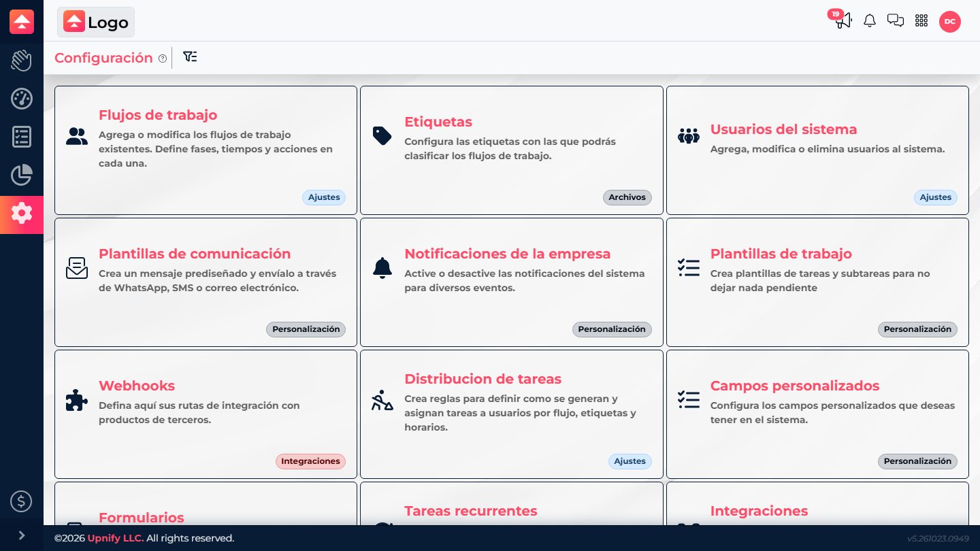Open the pie chart reports sidebar icon
The width and height of the screenshot is (980, 551).
(22, 175)
